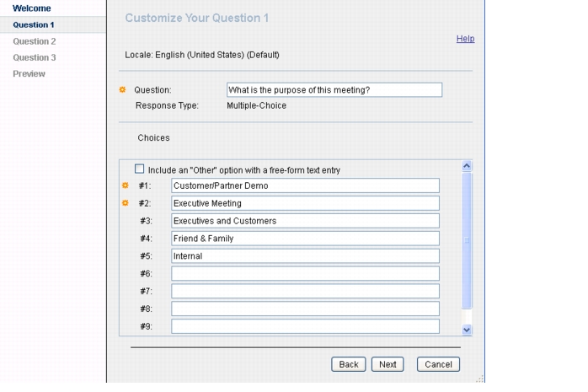Click the Question text input field

pyautogui.click(x=334, y=90)
